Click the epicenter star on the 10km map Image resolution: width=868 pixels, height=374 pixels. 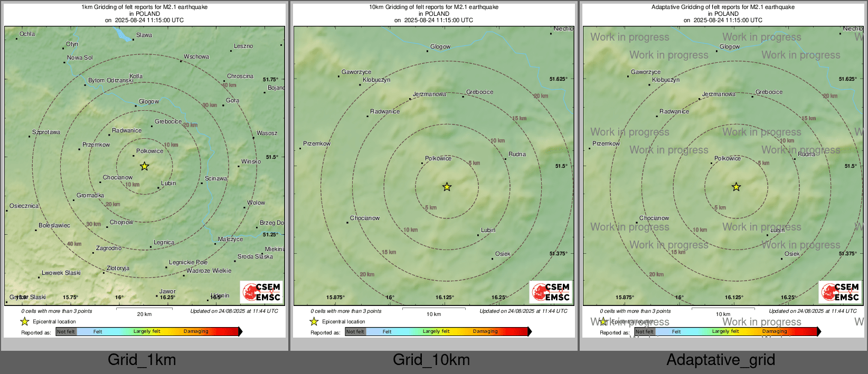(447, 187)
